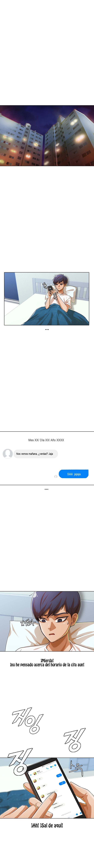Click the gray contact avatar beside first message
Screen dimensions: 94x868
pyautogui.click(x=7, y=454)
